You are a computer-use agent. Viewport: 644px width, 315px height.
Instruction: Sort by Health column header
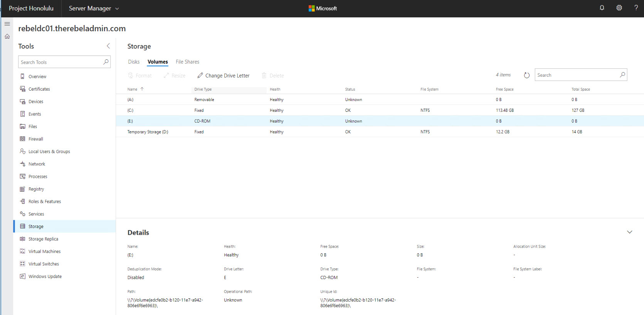275,89
